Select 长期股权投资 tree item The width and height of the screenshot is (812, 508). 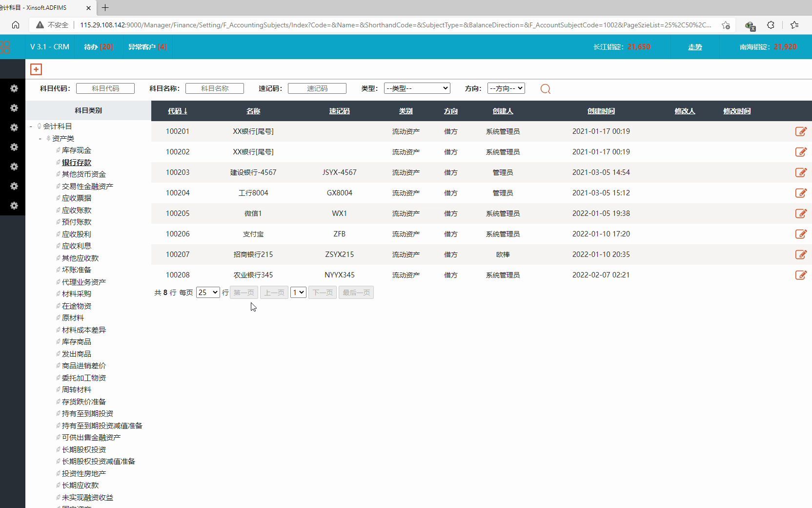pyautogui.click(x=84, y=450)
